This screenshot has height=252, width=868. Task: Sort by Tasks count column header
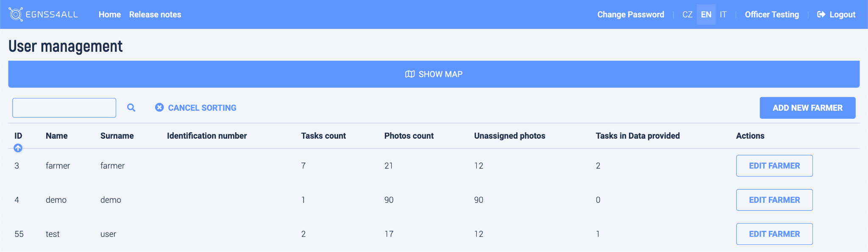click(323, 136)
